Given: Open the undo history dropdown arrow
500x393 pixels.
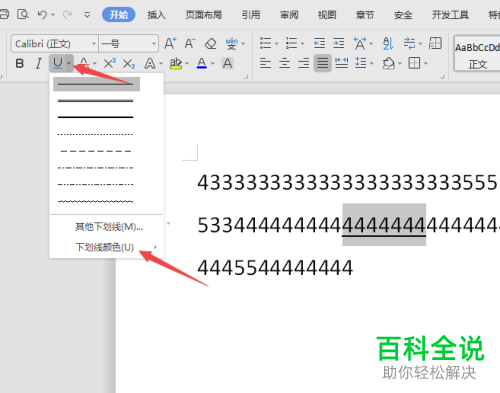Looking at the screenshot, I should (53, 15).
